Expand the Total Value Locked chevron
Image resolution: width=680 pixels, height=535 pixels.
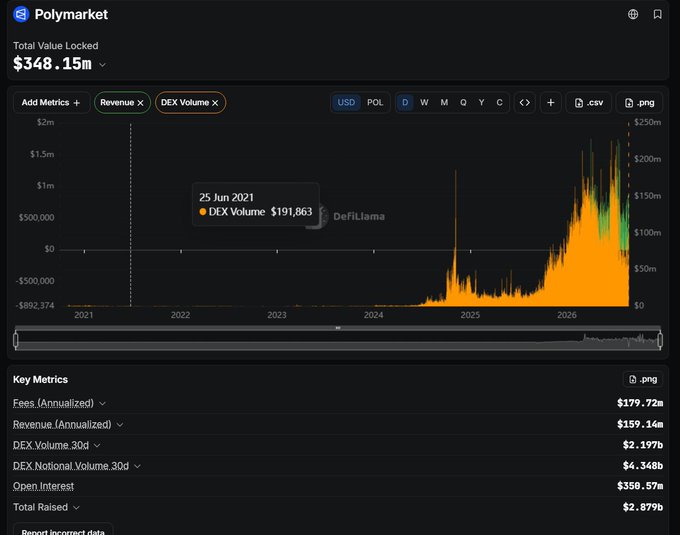[x=102, y=65]
